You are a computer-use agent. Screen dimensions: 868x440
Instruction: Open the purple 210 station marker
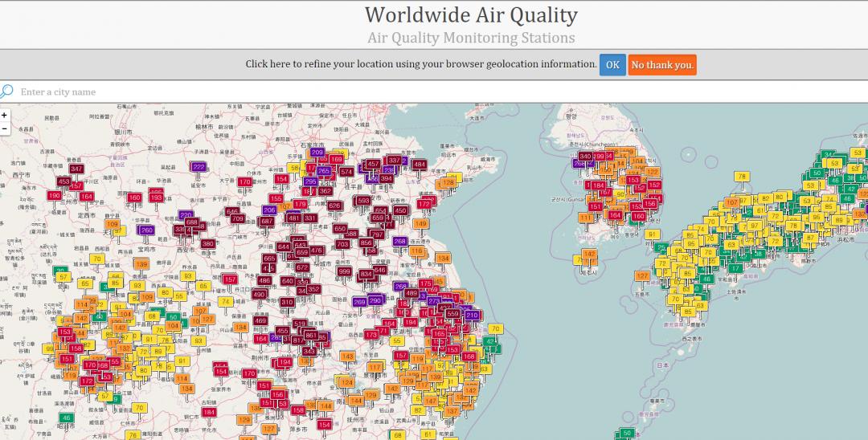pyautogui.click(x=472, y=315)
